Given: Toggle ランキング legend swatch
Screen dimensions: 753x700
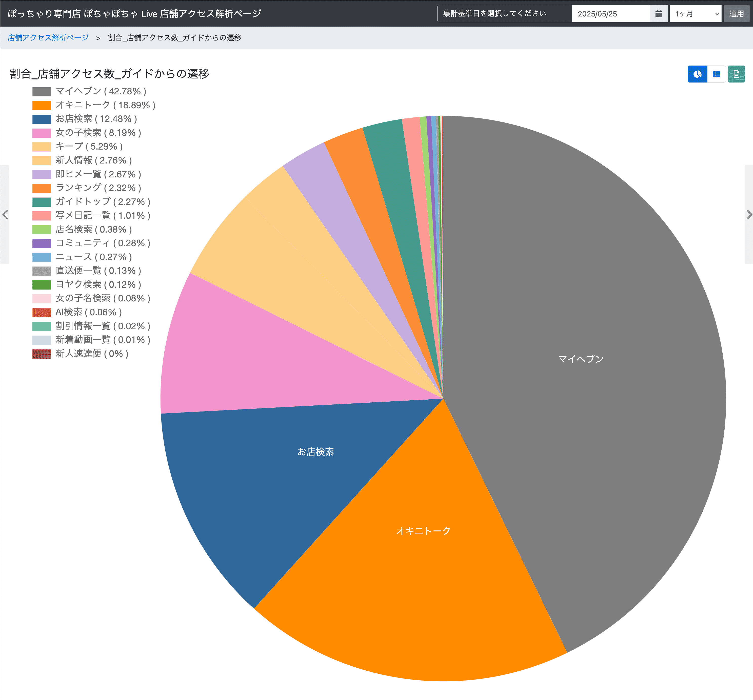Looking at the screenshot, I should pos(42,188).
